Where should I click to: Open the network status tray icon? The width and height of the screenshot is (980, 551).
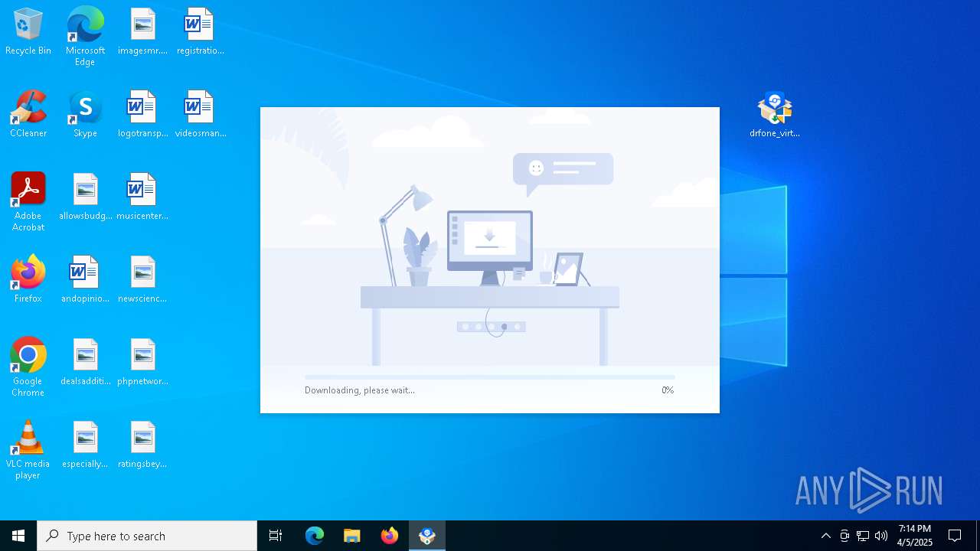pyautogui.click(x=863, y=536)
